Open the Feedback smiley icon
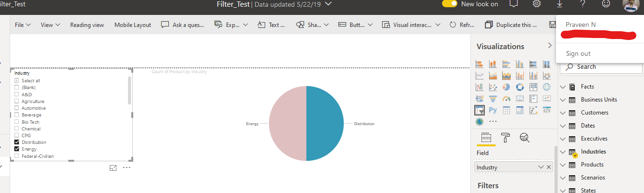 (606, 4)
